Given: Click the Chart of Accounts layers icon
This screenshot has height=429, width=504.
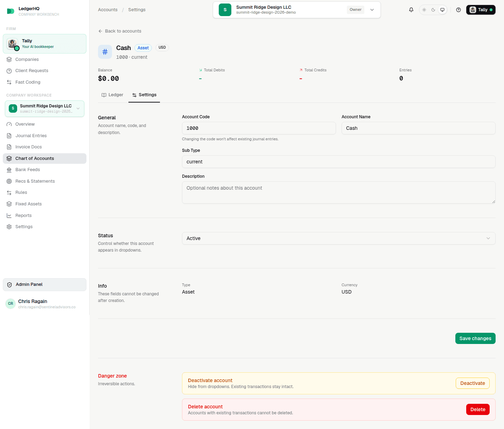Looking at the screenshot, I should pos(9,159).
